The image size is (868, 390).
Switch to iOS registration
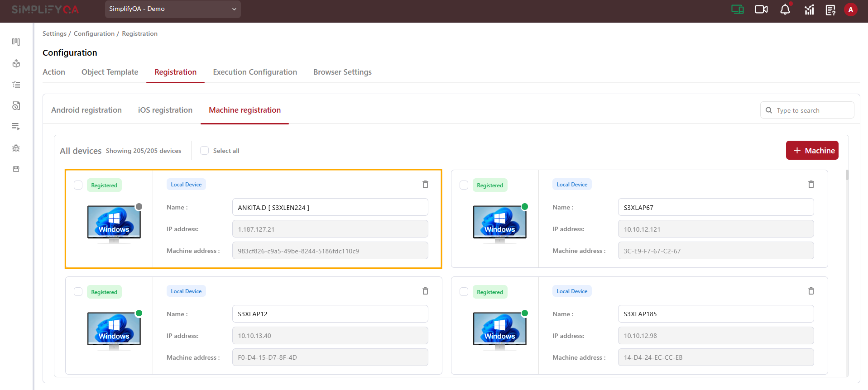click(165, 110)
